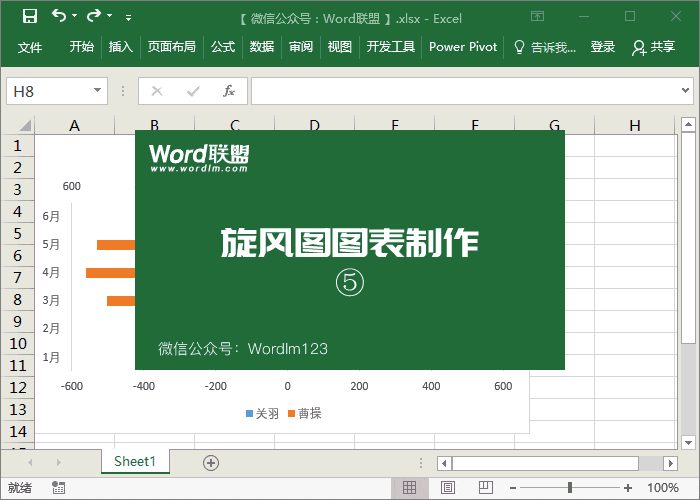Switch to Page Layout view
The width and height of the screenshot is (700, 500).
point(448,488)
